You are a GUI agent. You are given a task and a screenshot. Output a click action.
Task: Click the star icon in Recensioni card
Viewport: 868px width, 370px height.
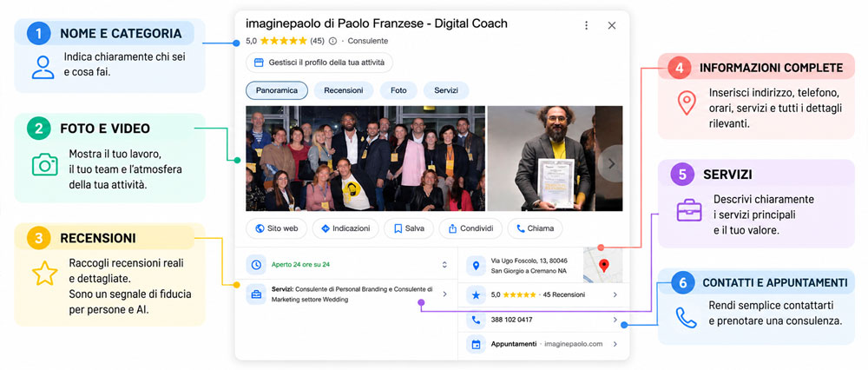[x=44, y=274]
